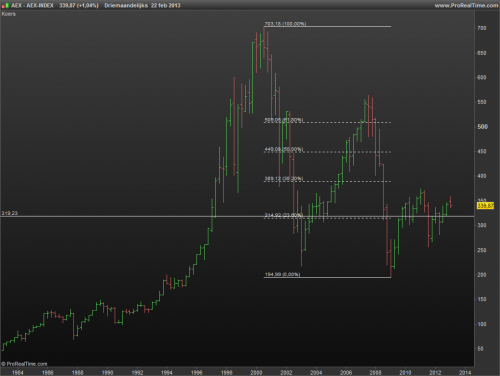This screenshot has height=376, width=500.
Task: Click the 1990 time axis label
Action: coord(107,372)
